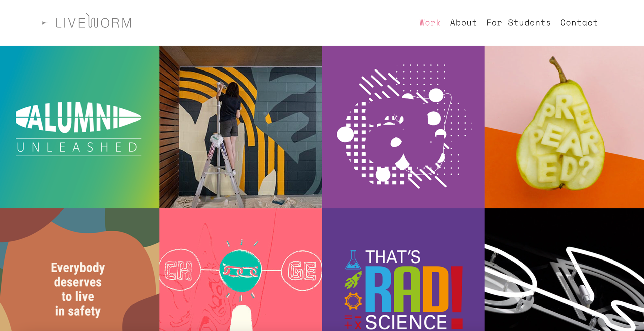Open the Alumni Unleashed project tile
This screenshot has height=331, width=644.
point(79,127)
